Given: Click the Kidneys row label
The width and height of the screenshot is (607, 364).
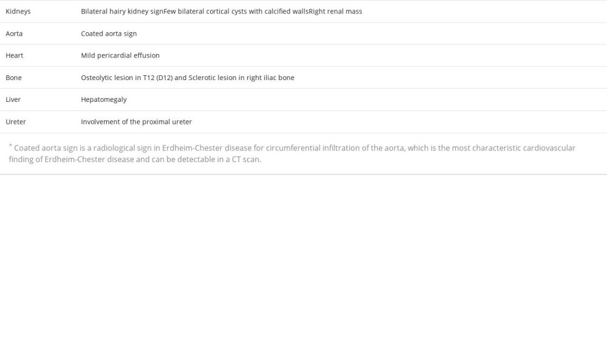Looking at the screenshot, I should [18, 12].
